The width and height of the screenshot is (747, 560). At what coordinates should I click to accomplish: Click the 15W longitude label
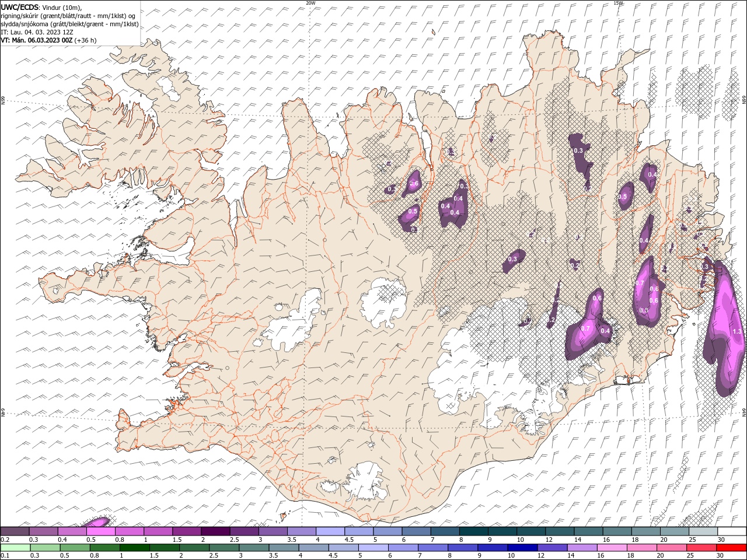pos(619,3)
